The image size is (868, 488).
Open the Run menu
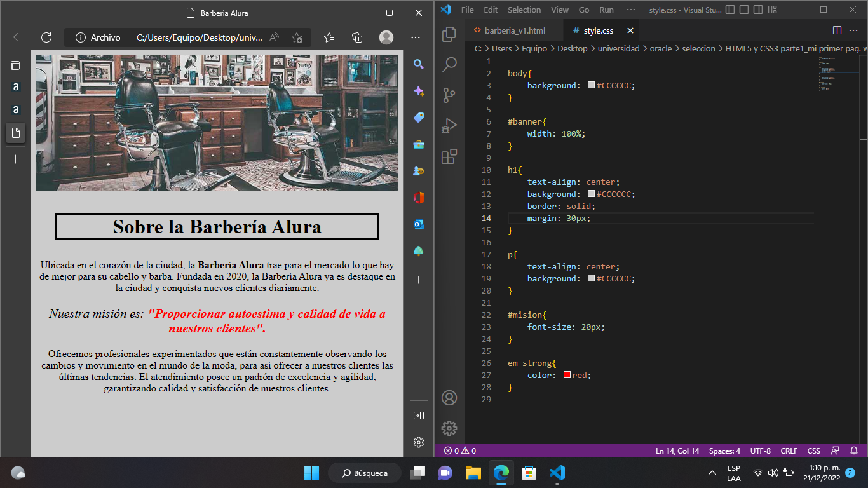pyautogui.click(x=606, y=10)
